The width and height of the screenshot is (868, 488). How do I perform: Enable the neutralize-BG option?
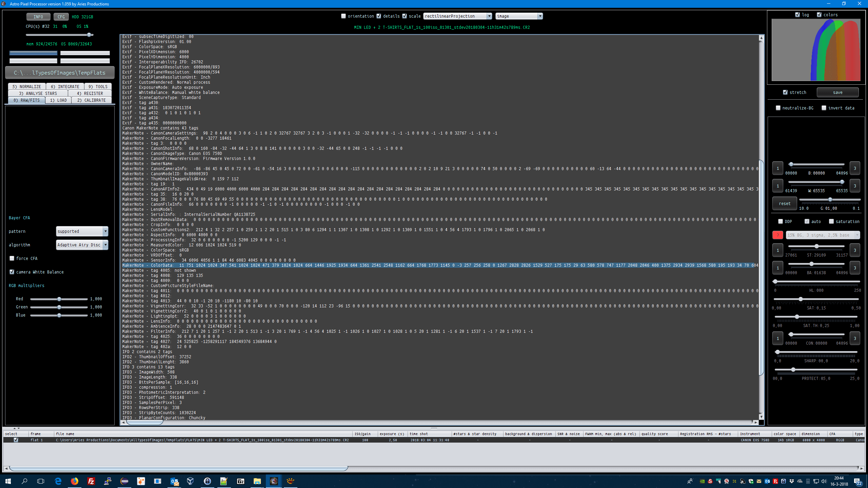coord(778,108)
